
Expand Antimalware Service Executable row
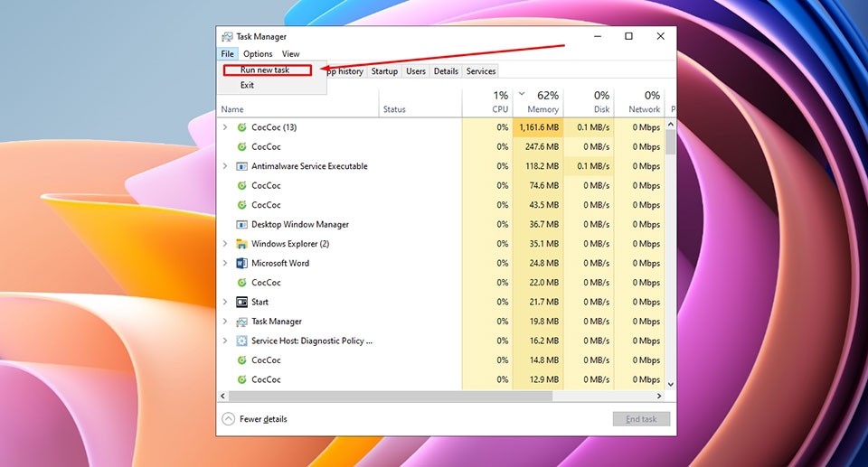click(x=225, y=166)
